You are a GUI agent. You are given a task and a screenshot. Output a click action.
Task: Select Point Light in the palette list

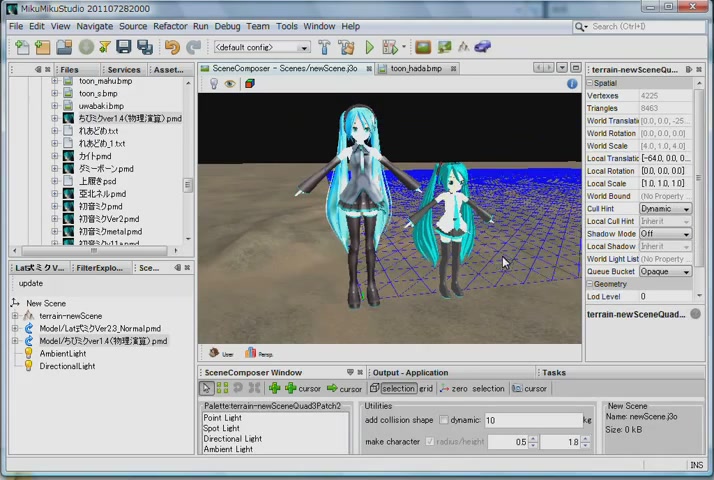(223, 418)
